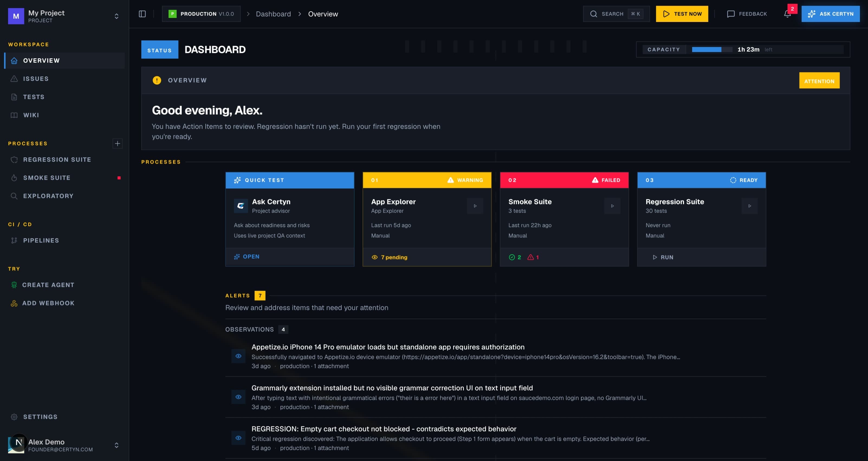868x461 pixels.
Task: Open Pipelines under CI/CD
Action: tap(41, 241)
